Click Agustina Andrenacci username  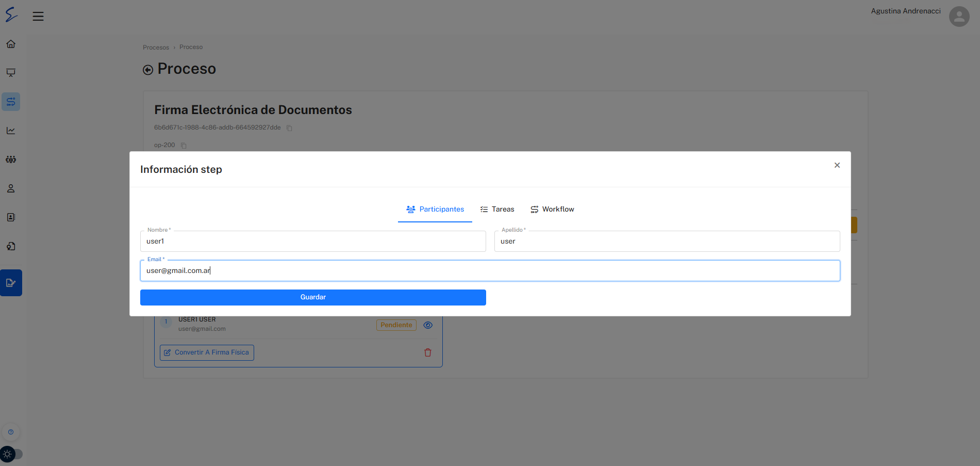coord(906,11)
